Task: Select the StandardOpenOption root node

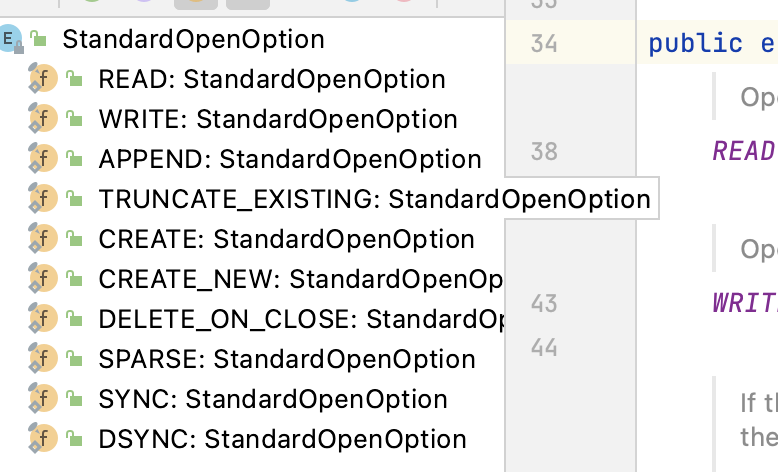Action: click(x=193, y=40)
